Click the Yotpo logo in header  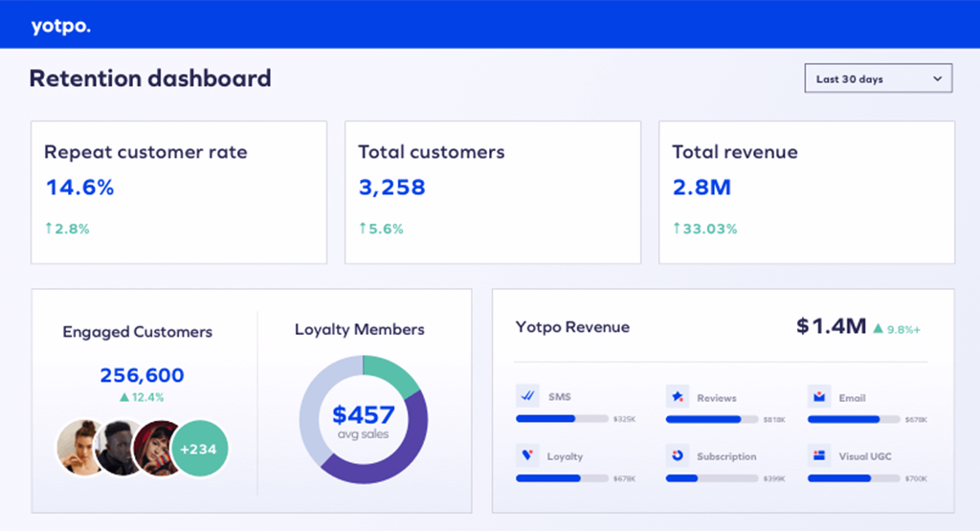[x=60, y=26]
